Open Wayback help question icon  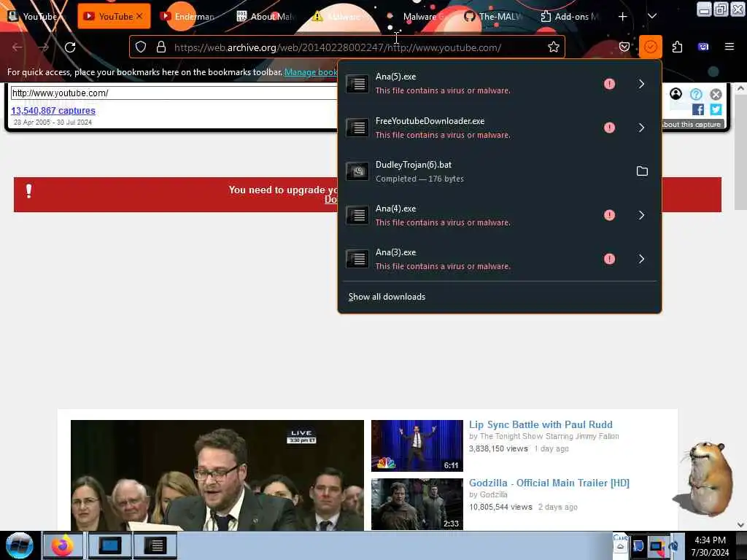tap(695, 94)
